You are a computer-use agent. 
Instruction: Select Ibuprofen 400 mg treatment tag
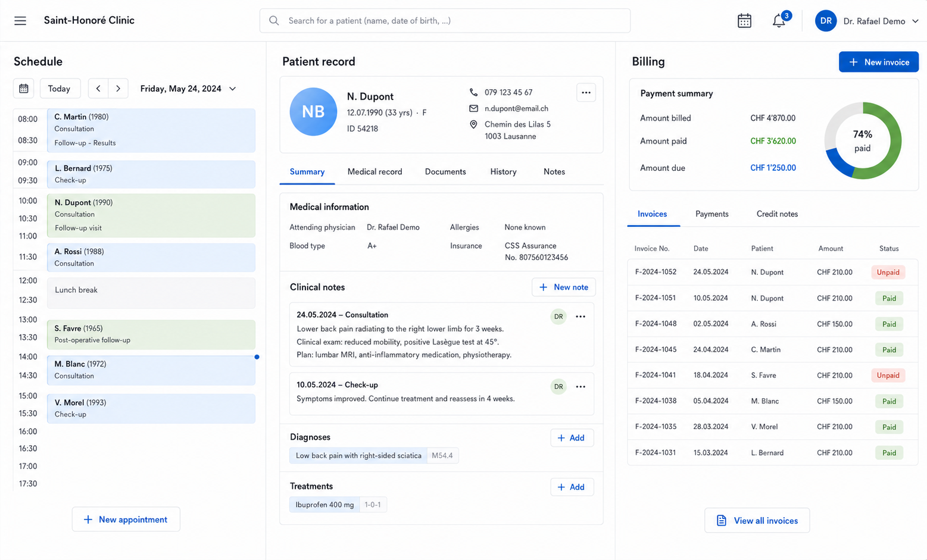pyautogui.click(x=324, y=505)
